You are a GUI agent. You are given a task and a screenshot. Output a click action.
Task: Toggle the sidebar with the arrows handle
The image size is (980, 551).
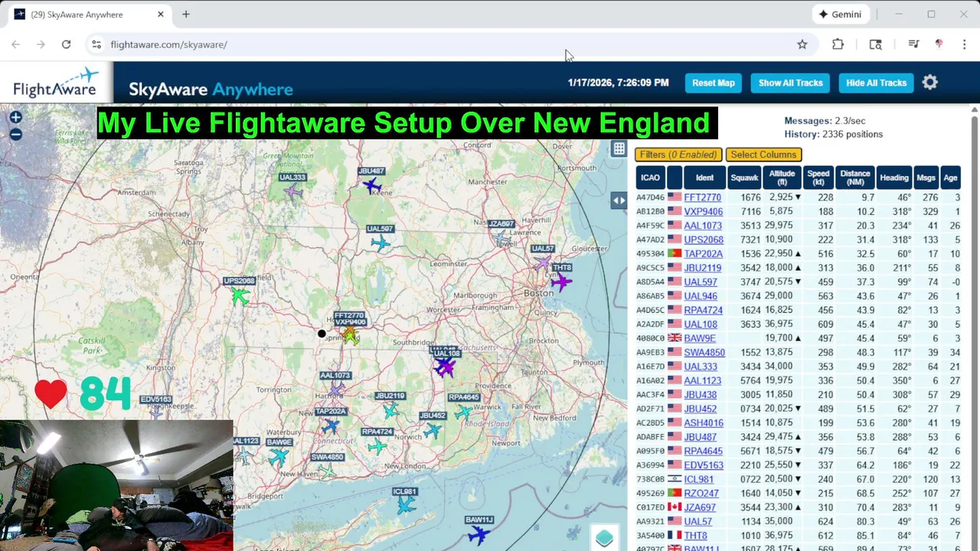[x=619, y=201]
